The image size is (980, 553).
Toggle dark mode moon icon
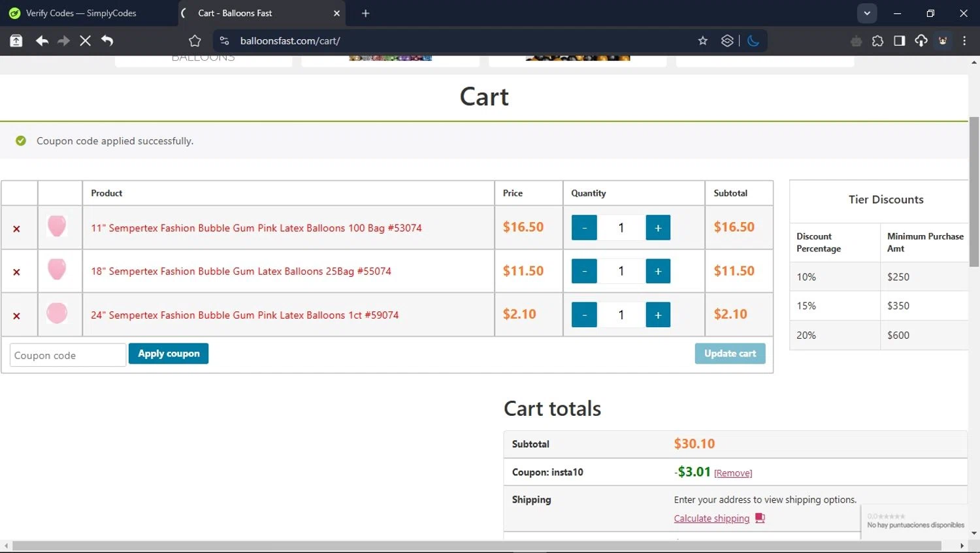753,40
